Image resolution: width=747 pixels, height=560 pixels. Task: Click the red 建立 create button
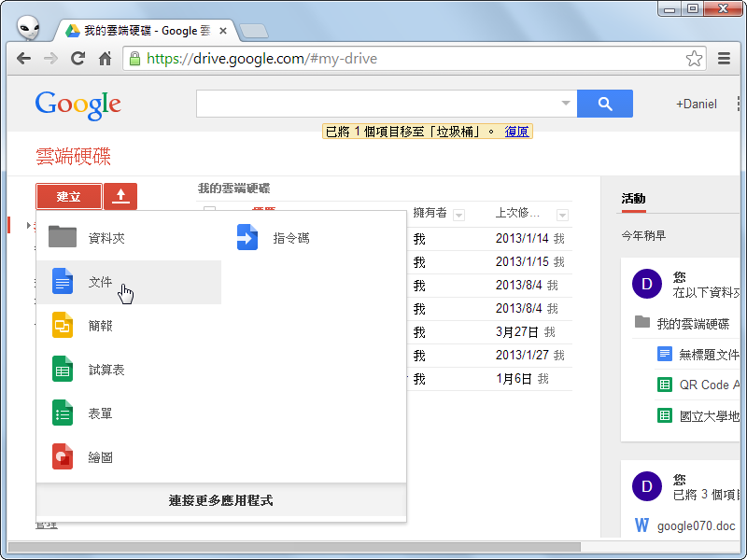[68, 196]
